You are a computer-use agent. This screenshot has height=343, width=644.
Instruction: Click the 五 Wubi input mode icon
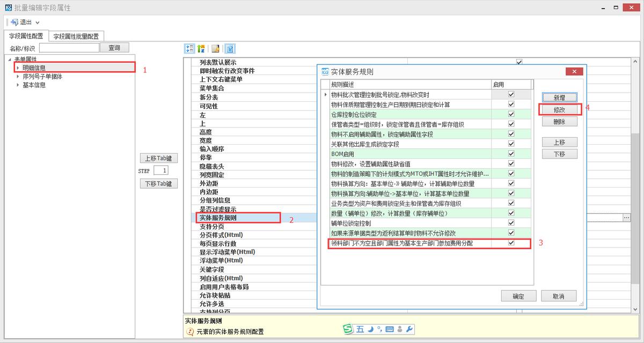360,329
